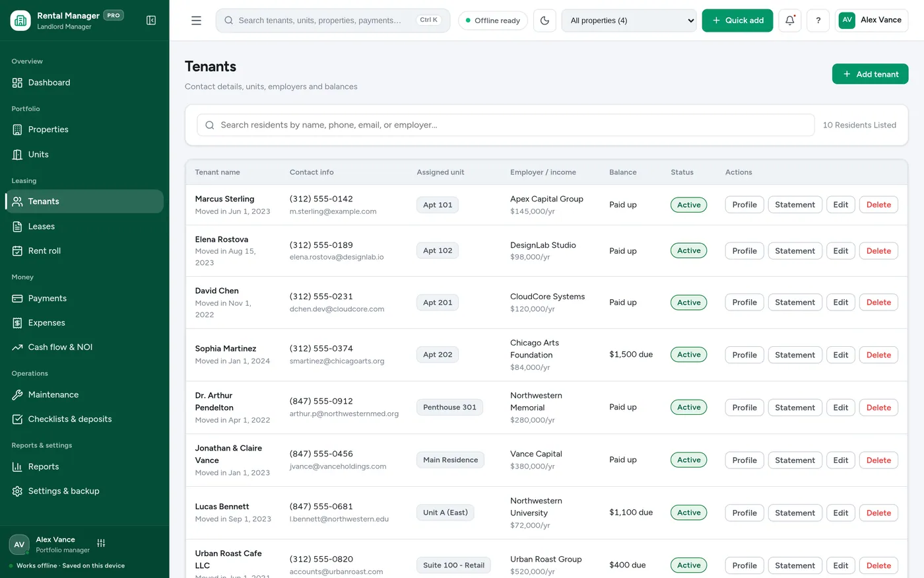Click the Units door icon
Viewport: 924px width, 578px height.
17,155
